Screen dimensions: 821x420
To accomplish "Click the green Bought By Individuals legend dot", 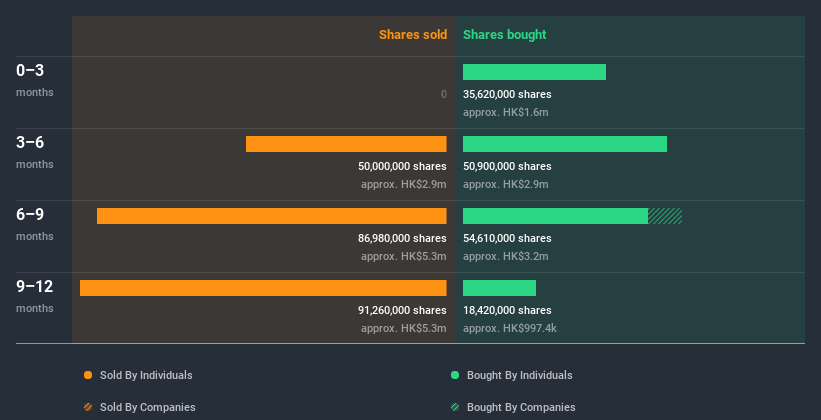I will (x=455, y=375).
